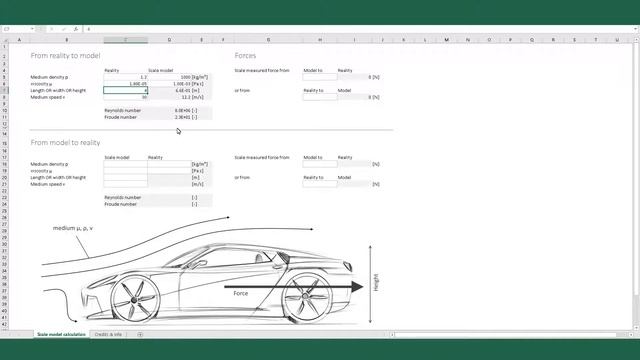The height and width of the screenshot is (360, 640).
Task: Click the lower Reynolds number label on row 23
Action: [x=122, y=198]
